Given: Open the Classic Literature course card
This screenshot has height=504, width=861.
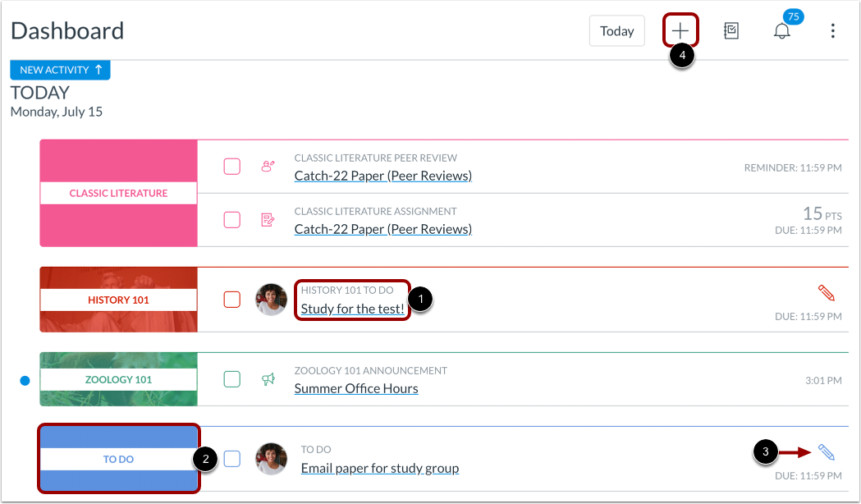Looking at the screenshot, I should tap(119, 193).
